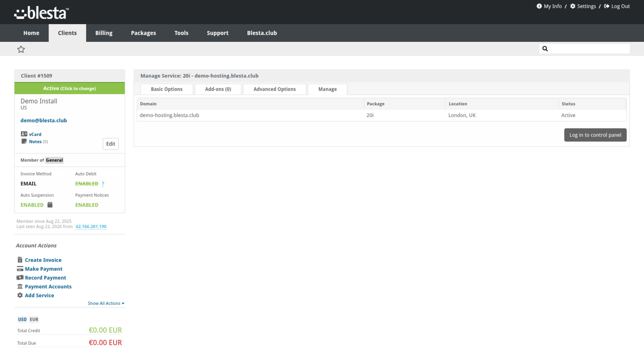Click the My Info circle icon

tap(539, 6)
